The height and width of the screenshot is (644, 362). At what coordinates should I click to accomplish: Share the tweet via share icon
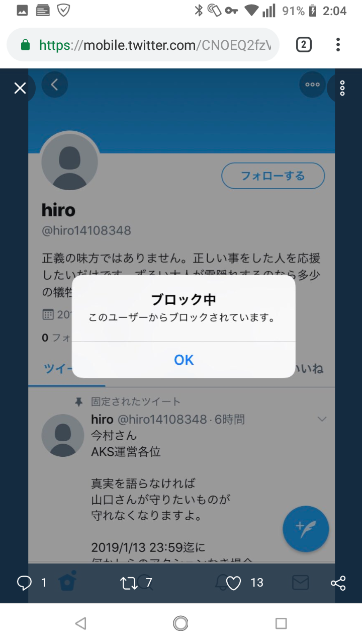coord(338,583)
